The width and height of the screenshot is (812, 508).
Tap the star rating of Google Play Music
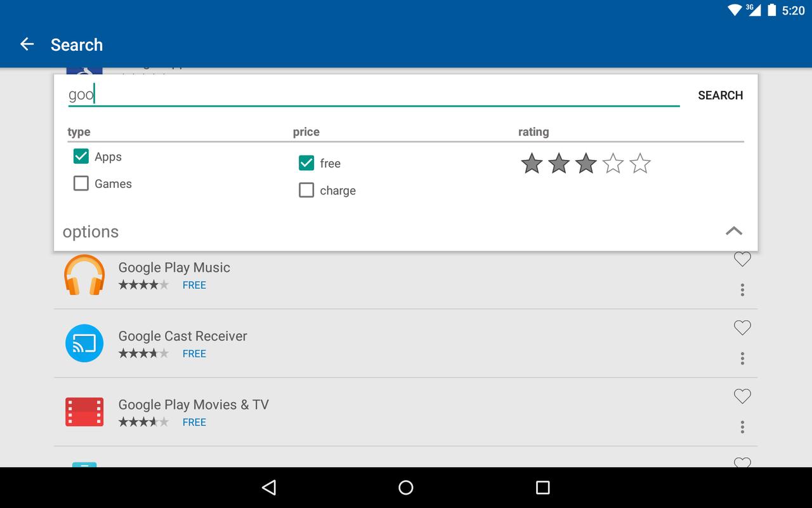[144, 285]
